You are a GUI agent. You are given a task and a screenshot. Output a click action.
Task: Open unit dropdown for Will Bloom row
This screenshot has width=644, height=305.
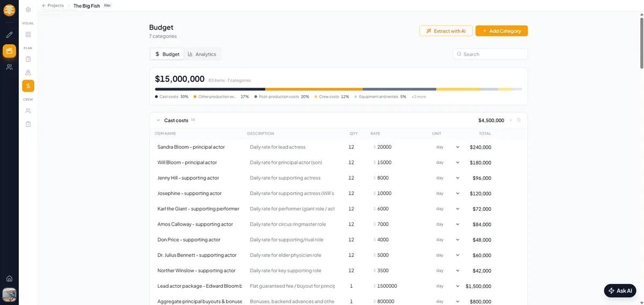pyautogui.click(x=448, y=163)
